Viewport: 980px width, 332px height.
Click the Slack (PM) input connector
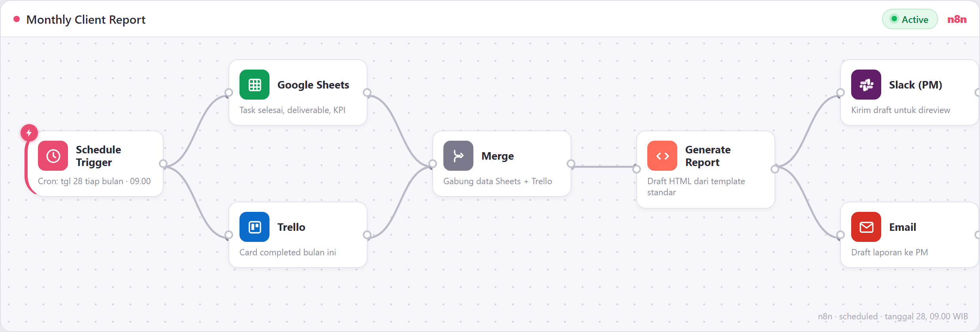841,92
